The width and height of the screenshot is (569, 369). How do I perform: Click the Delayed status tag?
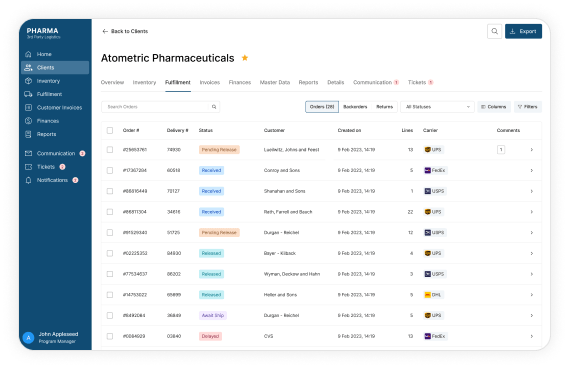[210, 336]
